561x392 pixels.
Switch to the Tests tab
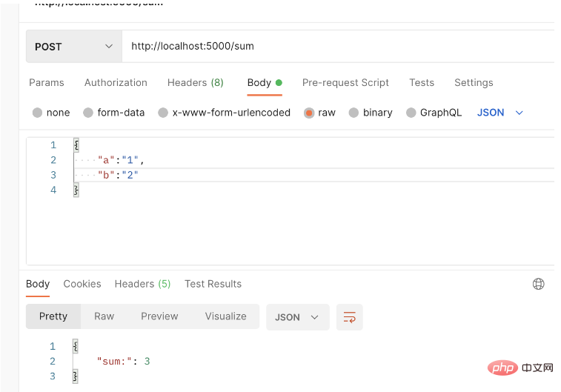pos(422,82)
